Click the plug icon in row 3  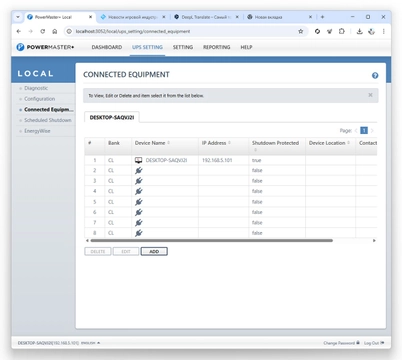tap(139, 181)
